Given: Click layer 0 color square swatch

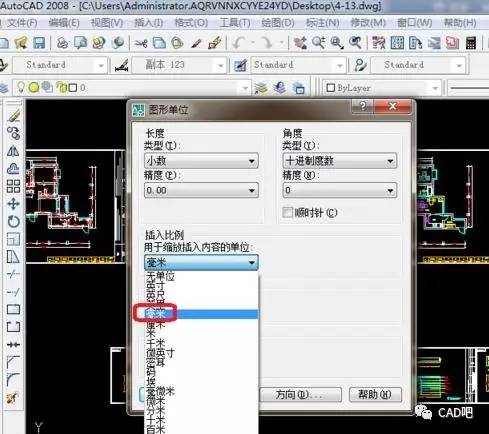Looking at the screenshot, I should pos(73,88).
